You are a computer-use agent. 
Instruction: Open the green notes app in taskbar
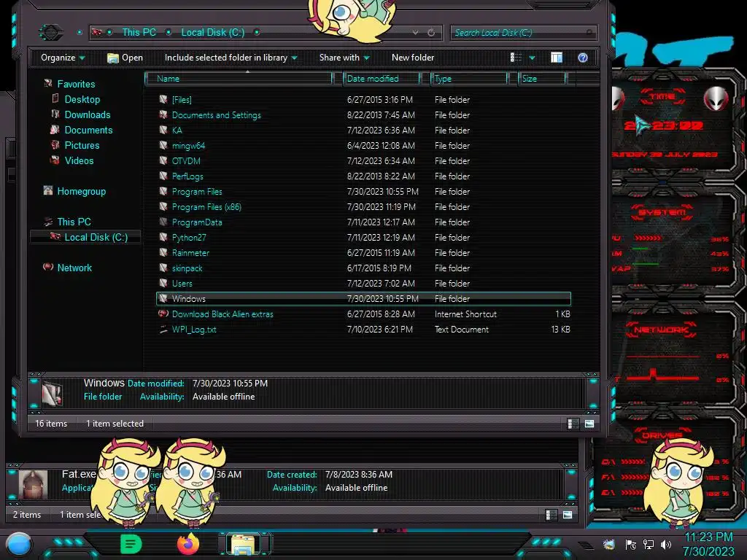[x=131, y=544]
